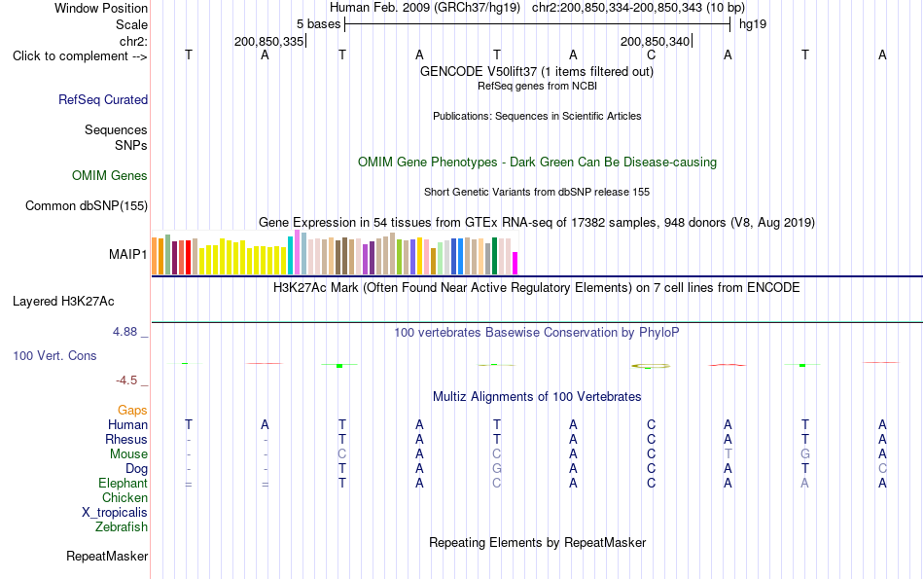924x579 pixels.
Task: Click 'Short Genetic Variants from dbSNP release 155'
Action: (537, 193)
